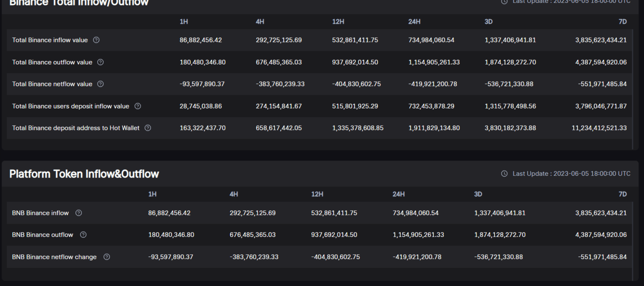
Task: Open help icon for deposit address to Hot Wallet
Action: coord(148,128)
